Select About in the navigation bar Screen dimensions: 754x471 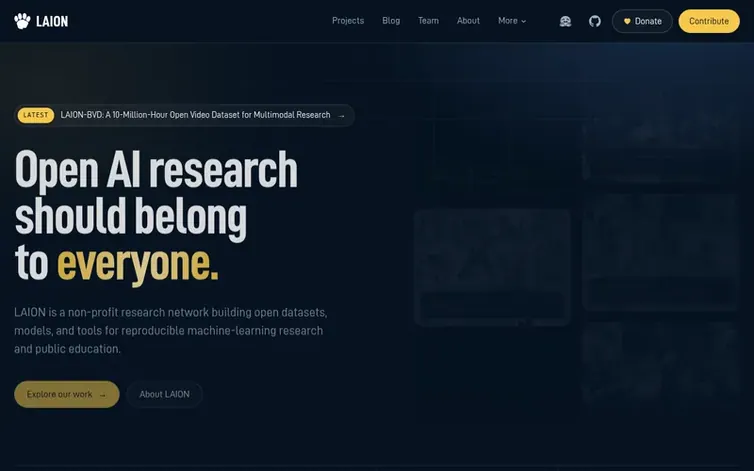[468, 21]
